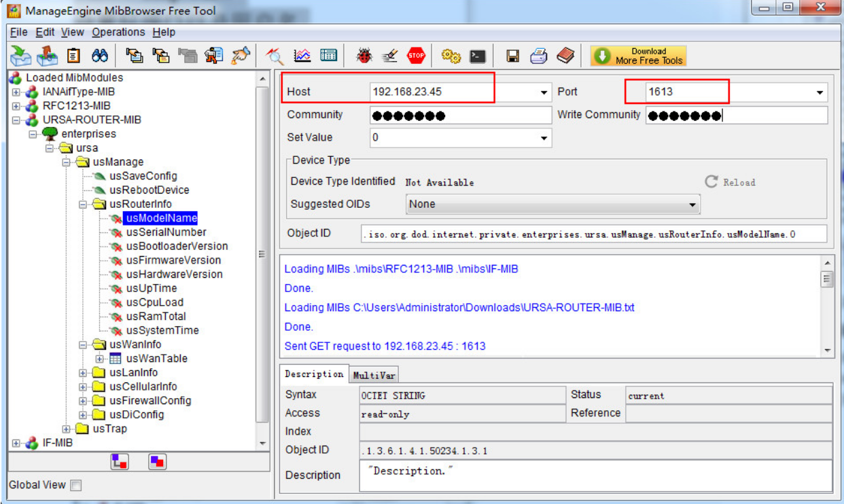Open the MIB description clipboard icon
The width and height of the screenshot is (844, 504).
tap(74, 56)
